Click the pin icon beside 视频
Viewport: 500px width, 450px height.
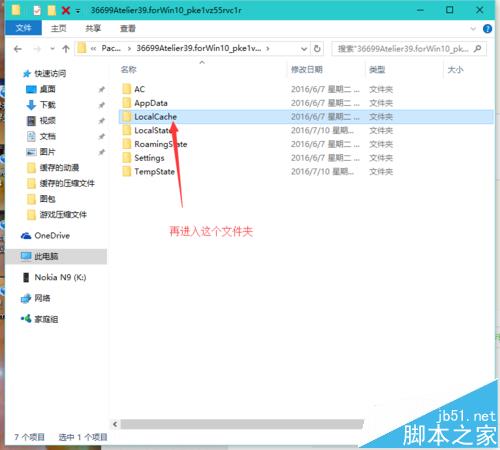(x=102, y=121)
